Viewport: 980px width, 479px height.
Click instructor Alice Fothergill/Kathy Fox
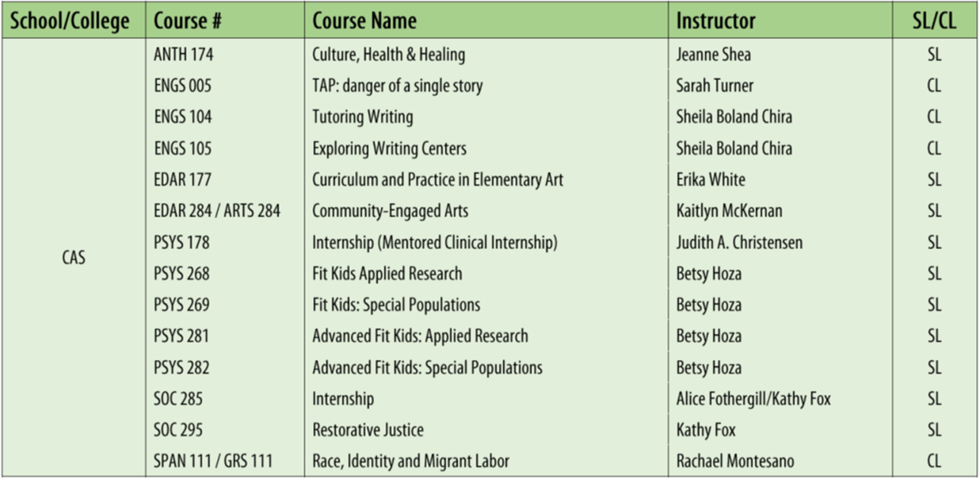pyautogui.click(x=753, y=399)
